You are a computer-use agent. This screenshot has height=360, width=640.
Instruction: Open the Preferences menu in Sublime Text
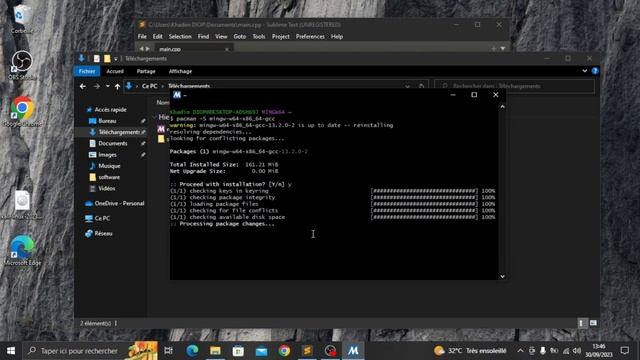click(310, 37)
